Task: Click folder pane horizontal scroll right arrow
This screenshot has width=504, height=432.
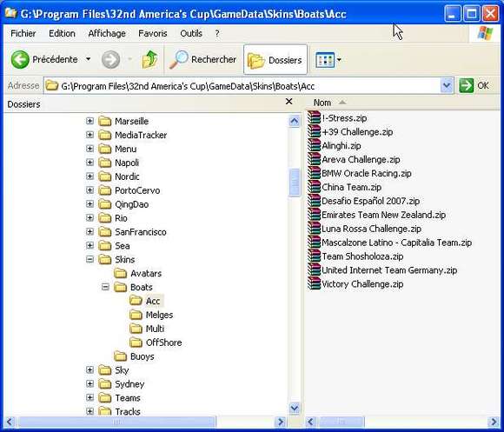Action: tap(281, 422)
